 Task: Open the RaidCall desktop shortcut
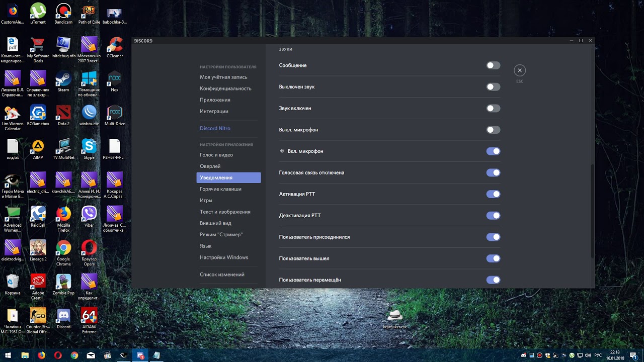[38, 217]
